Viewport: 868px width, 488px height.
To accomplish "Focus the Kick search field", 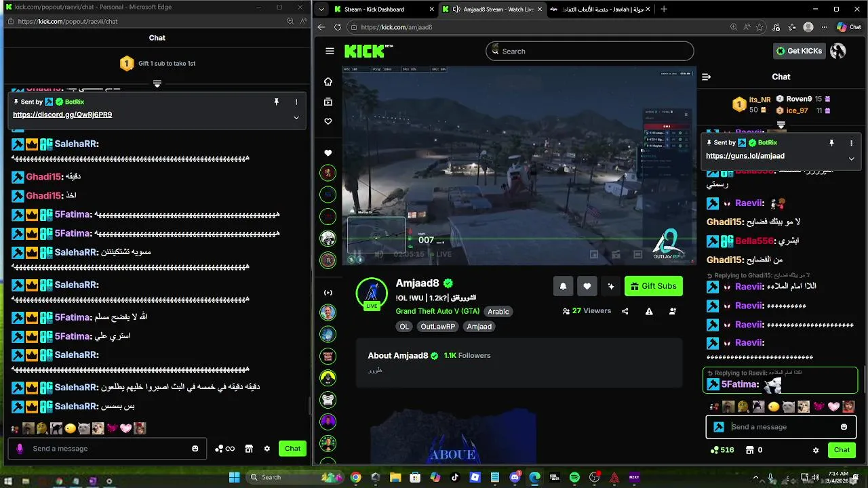I will [x=590, y=51].
